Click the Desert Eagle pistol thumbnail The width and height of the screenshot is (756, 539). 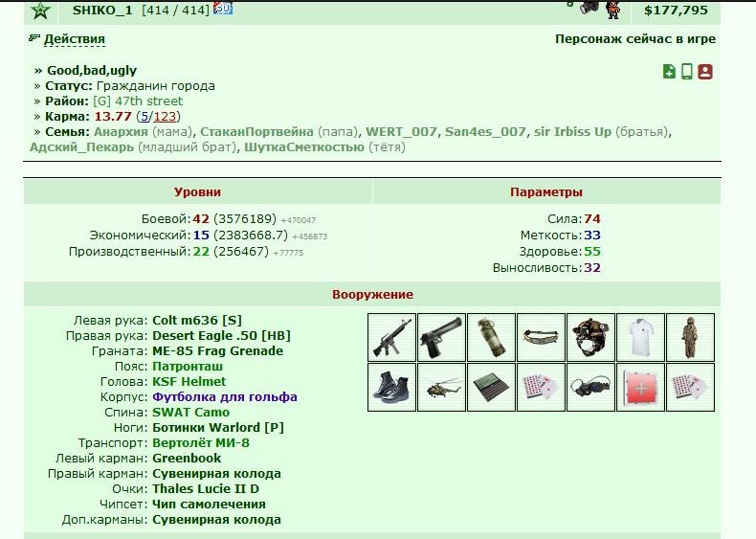(441, 337)
